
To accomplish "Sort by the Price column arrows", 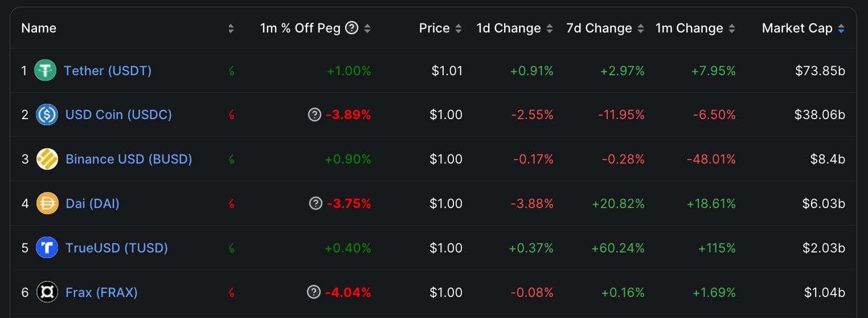I will click(458, 28).
